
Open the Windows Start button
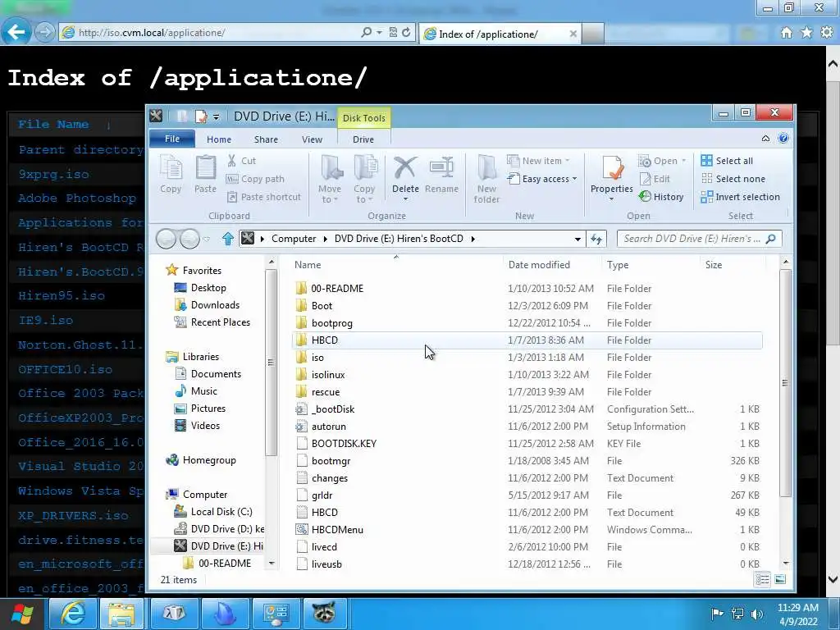(x=22, y=614)
